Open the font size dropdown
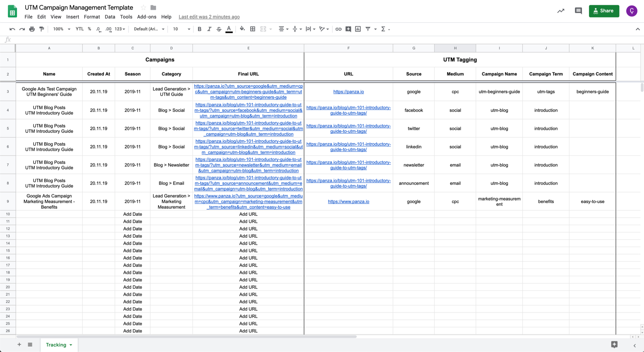Viewport: 644px width, 352px height. point(181,29)
